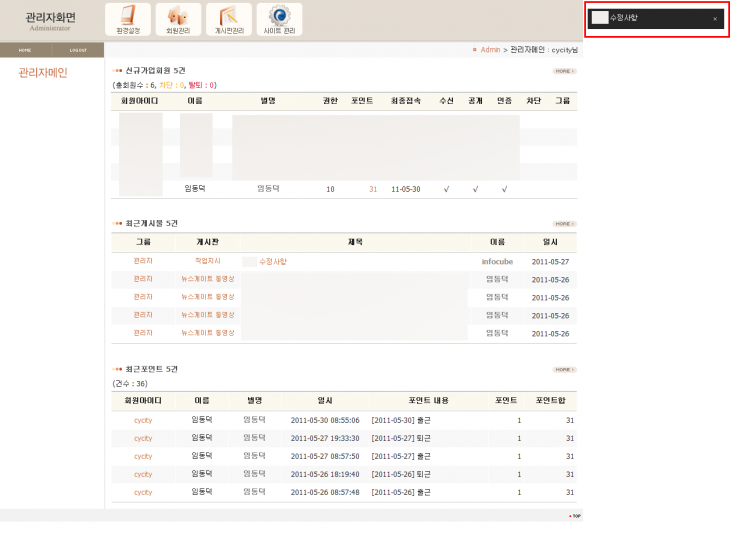Open the 회원관리 member management icon
Screen dimensions: 730x539
pos(178,19)
